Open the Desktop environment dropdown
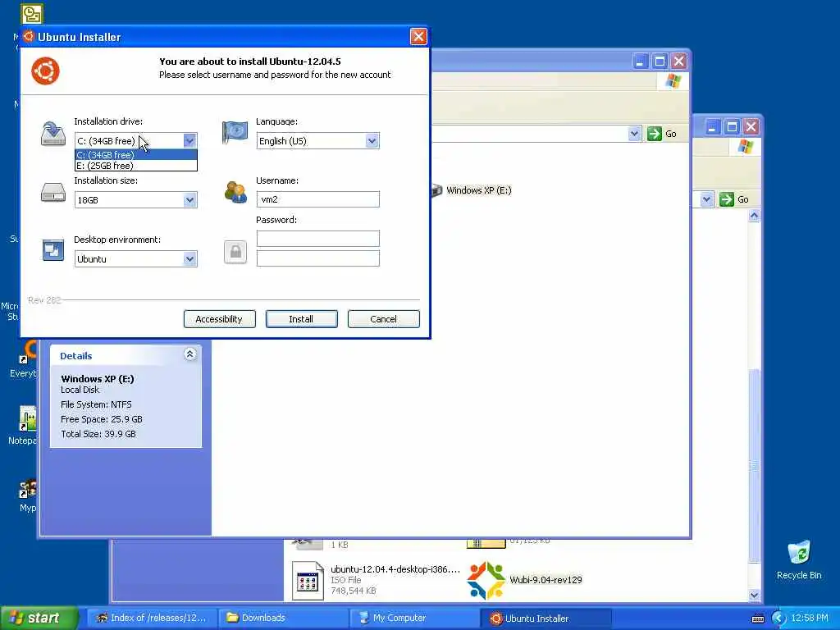This screenshot has width=840, height=630. (x=189, y=258)
